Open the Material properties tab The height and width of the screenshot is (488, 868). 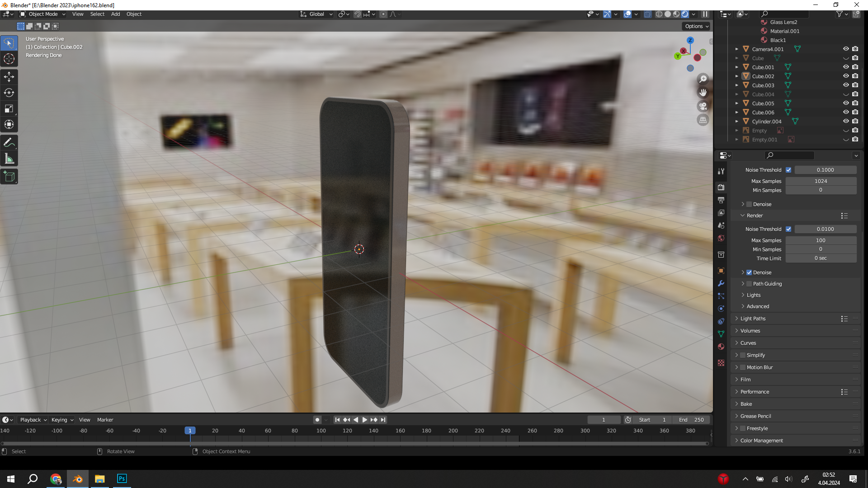coord(721,347)
